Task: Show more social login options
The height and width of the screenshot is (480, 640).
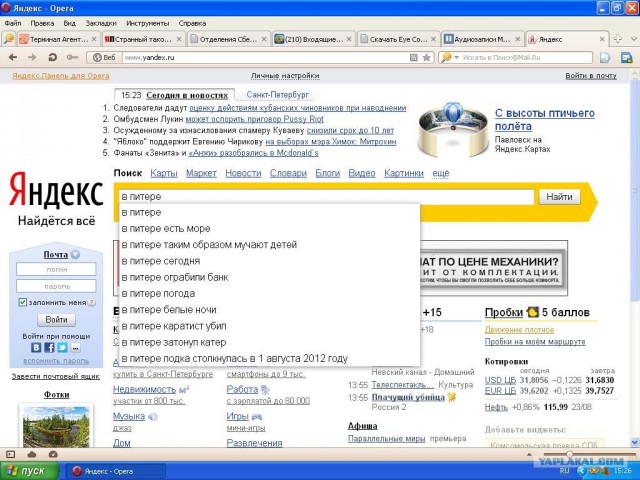Action: tap(73, 348)
